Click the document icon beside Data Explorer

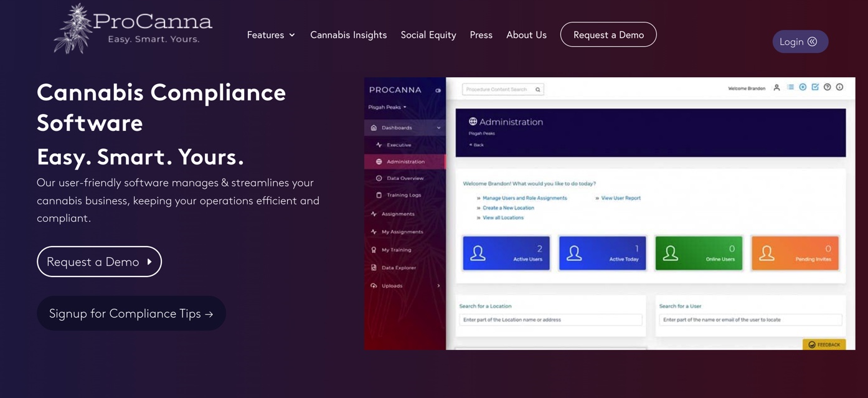[374, 268]
